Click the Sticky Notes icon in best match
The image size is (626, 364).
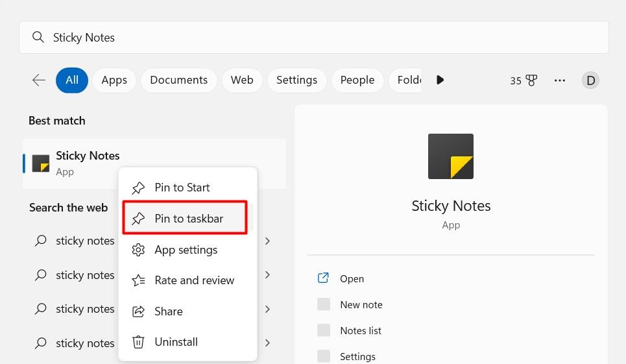click(41, 164)
